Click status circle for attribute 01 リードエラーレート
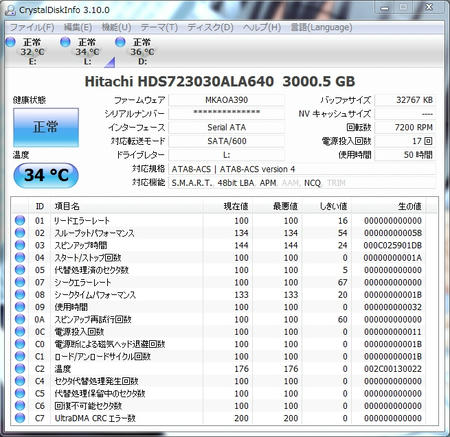450x437 pixels. point(20,220)
